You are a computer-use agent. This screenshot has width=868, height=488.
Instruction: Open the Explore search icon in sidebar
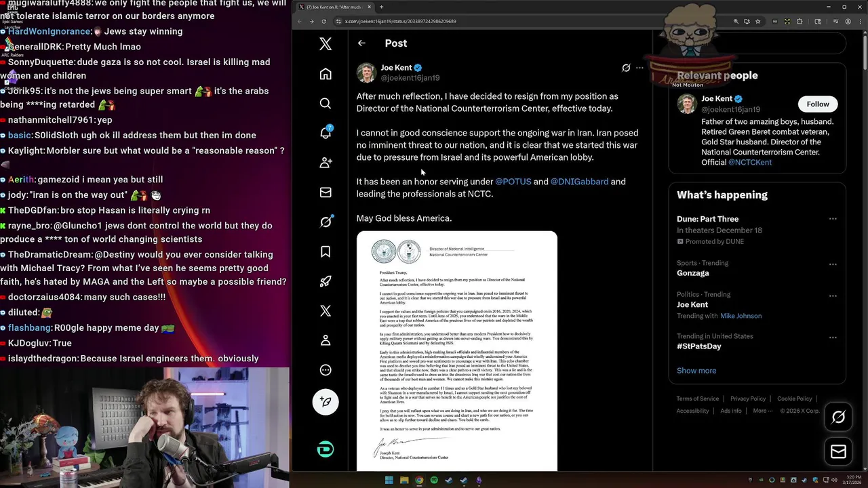coord(325,104)
